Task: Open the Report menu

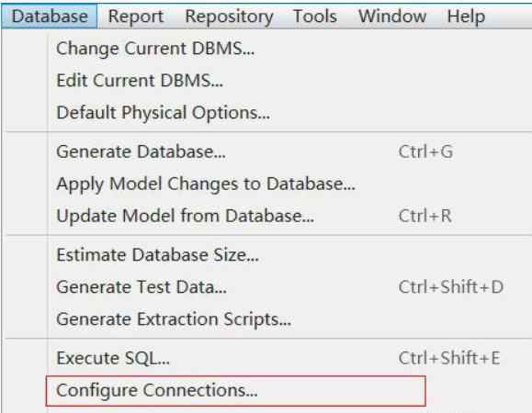Action: (x=136, y=17)
